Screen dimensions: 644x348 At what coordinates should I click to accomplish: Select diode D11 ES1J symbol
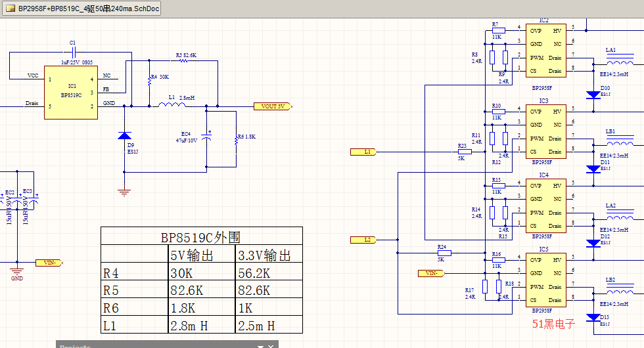[x=593, y=169]
